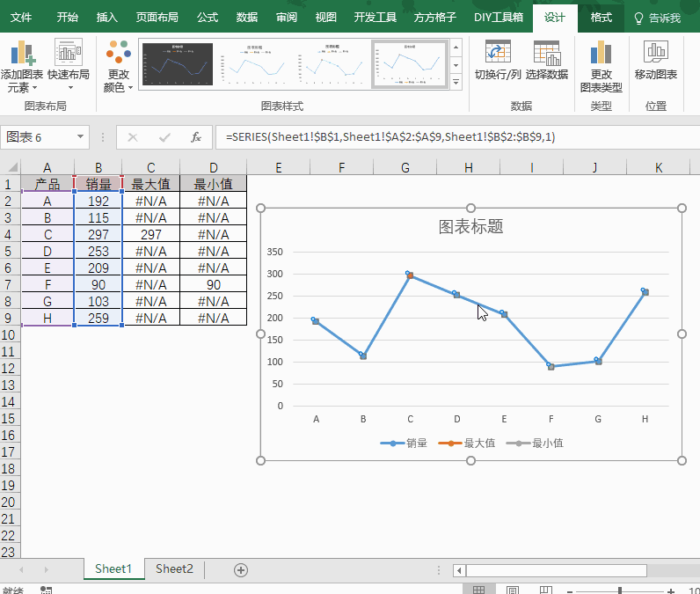
Task: Click chart bottom-right corner handle
Action: point(682,460)
